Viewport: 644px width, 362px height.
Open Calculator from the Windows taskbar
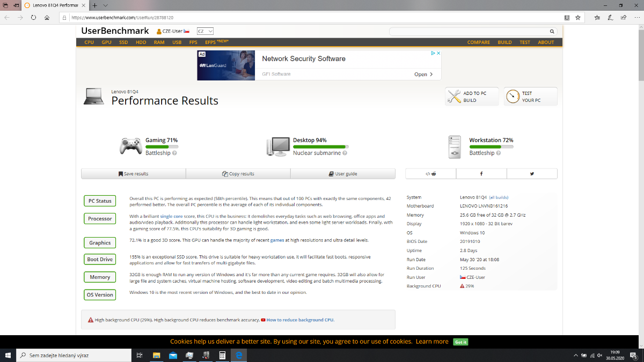[222, 355]
